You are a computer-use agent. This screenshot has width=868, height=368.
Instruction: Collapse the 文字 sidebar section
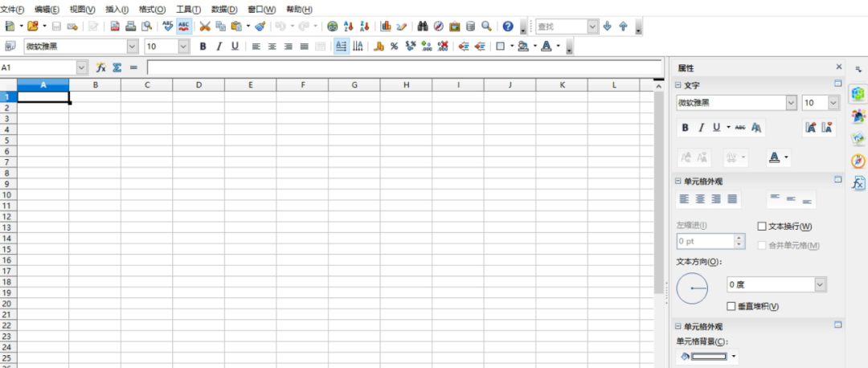(x=678, y=85)
